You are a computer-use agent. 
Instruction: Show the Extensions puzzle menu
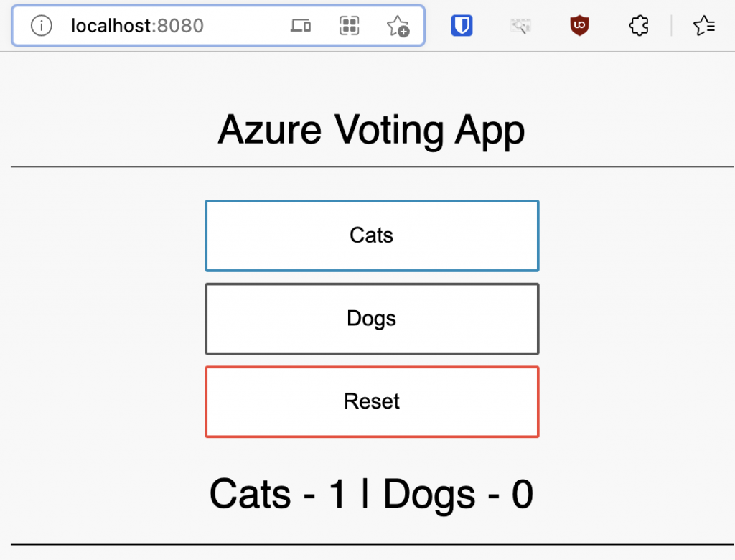coord(638,25)
